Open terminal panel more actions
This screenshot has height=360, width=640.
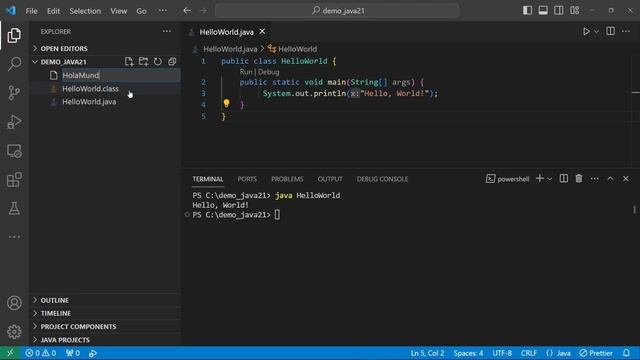pyautogui.click(x=595, y=179)
